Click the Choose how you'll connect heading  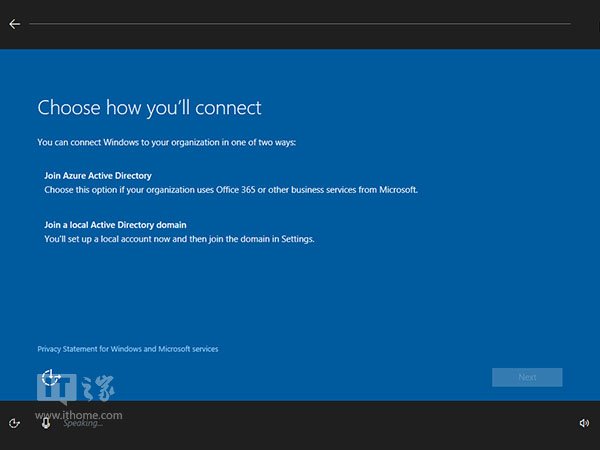pyautogui.click(x=149, y=108)
